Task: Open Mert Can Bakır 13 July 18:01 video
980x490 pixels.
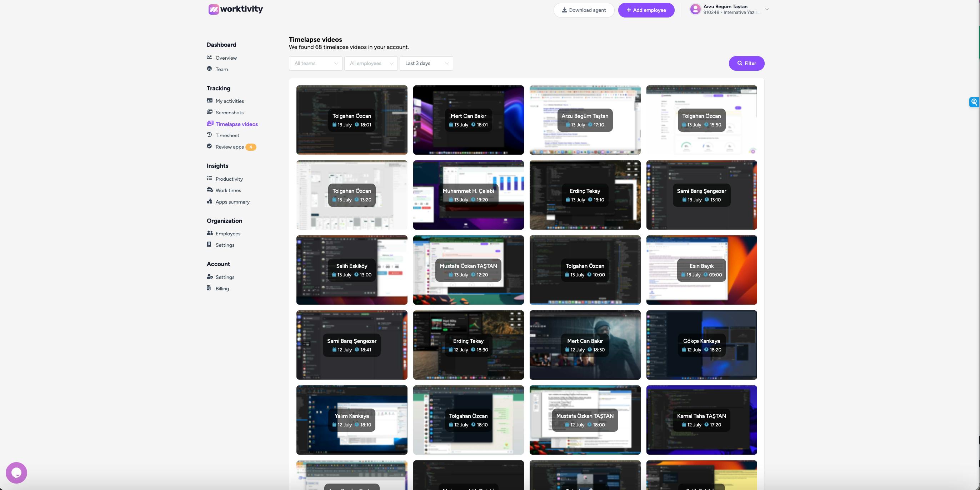Action: [468, 120]
